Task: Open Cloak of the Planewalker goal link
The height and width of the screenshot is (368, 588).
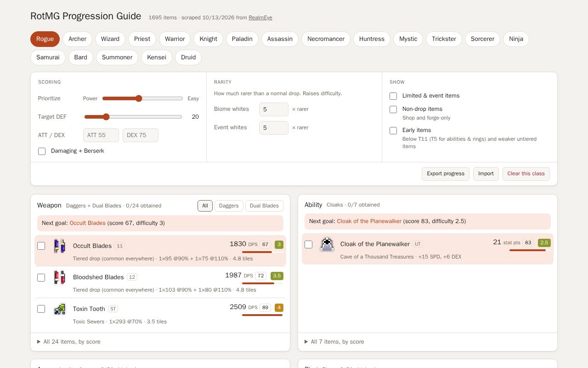Action: point(369,221)
